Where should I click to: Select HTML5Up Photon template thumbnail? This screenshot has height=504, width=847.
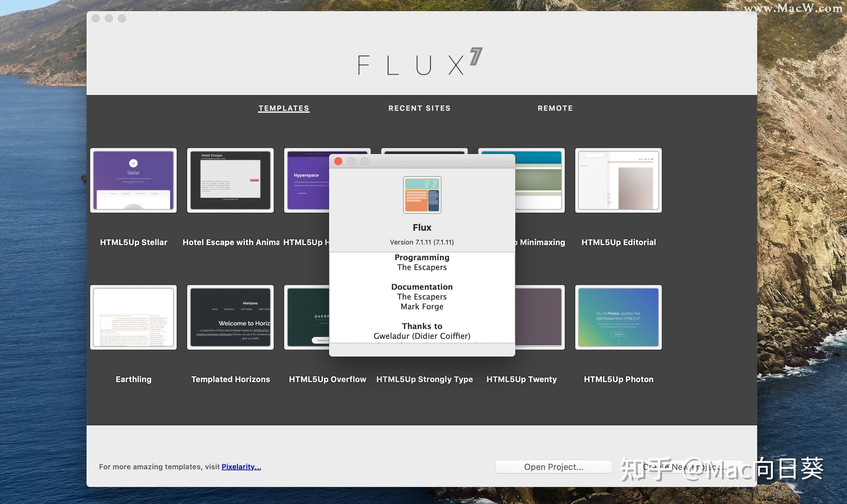[618, 317]
